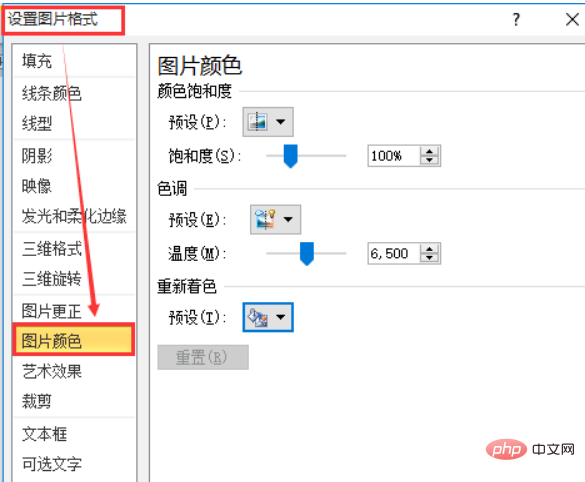The width and height of the screenshot is (585, 482).
Task: Open the dialog help question mark
Action: click(516, 19)
